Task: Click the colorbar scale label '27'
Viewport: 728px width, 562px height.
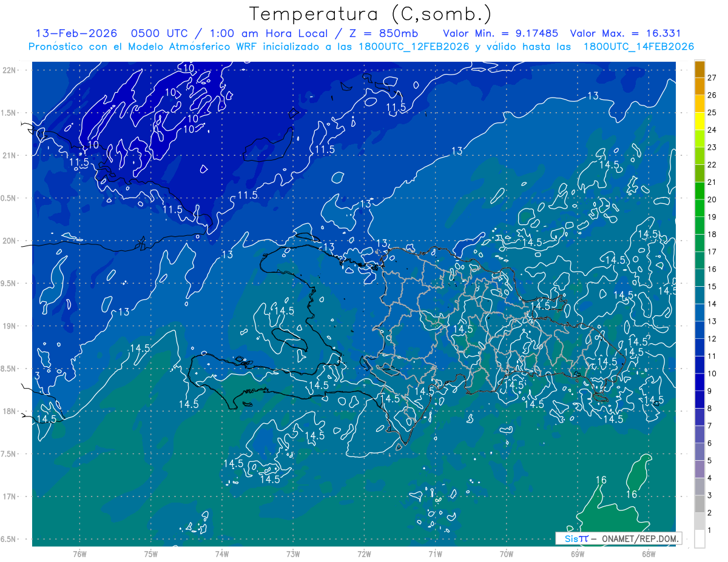Action: (x=712, y=78)
